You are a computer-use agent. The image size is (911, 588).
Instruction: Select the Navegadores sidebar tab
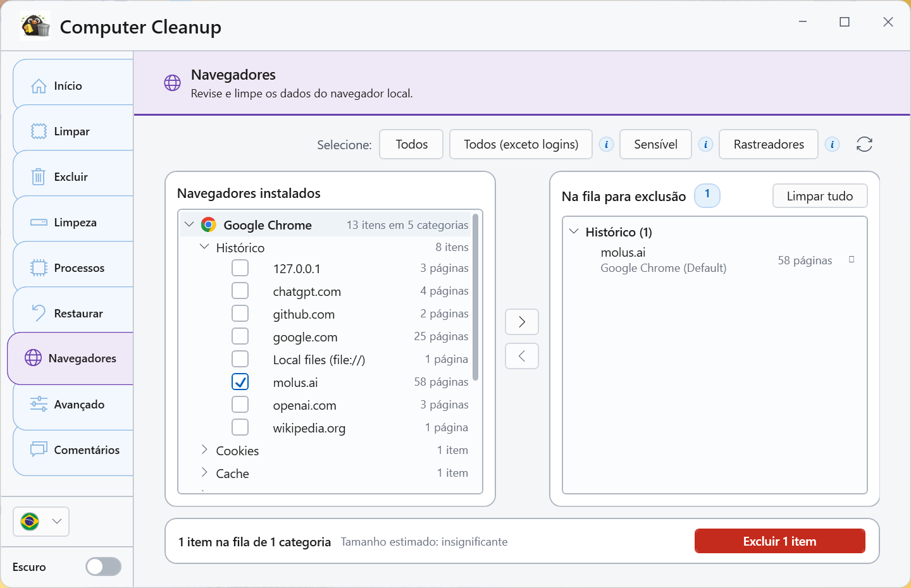point(70,358)
